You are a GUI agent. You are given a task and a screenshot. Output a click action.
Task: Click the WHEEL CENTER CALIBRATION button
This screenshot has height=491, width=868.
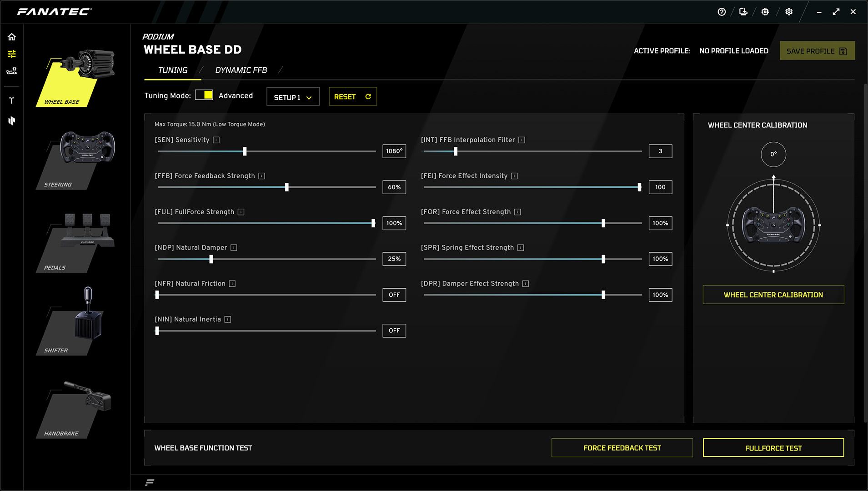(773, 295)
